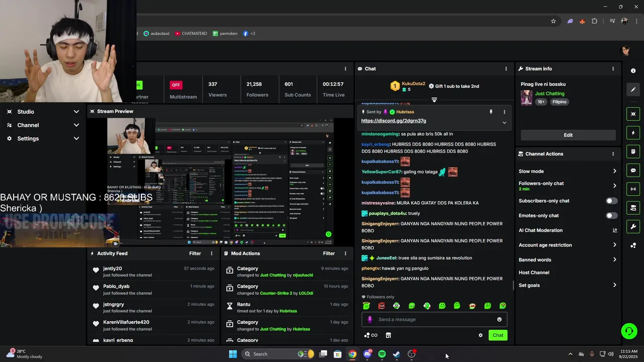Open Stream info panel three-dot menu
This screenshot has width=644, height=362.
pyautogui.click(x=613, y=69)
